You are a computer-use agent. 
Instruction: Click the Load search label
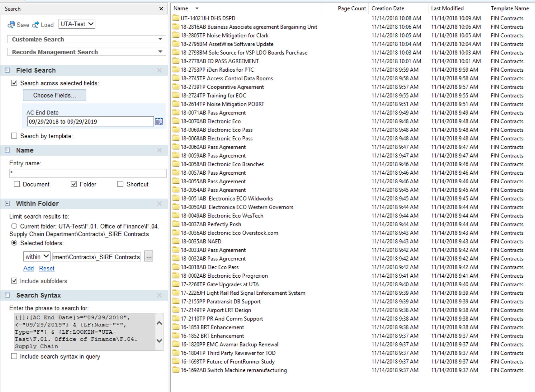(x=47, y=25)
